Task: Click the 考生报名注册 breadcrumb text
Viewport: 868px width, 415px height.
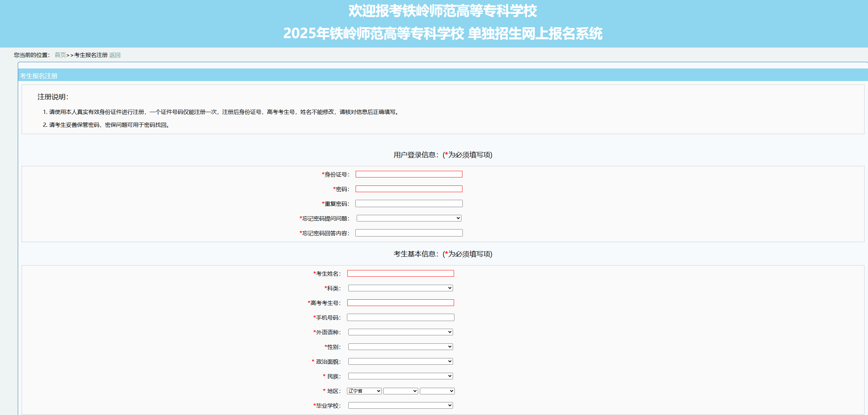Action: click(x=91, y=55)
